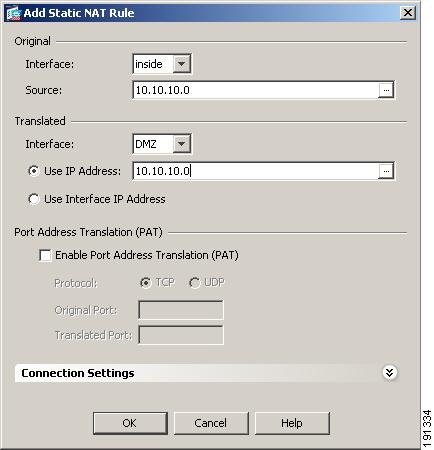Click the Original Port field

pyautogui.click(x=181, y=310)
